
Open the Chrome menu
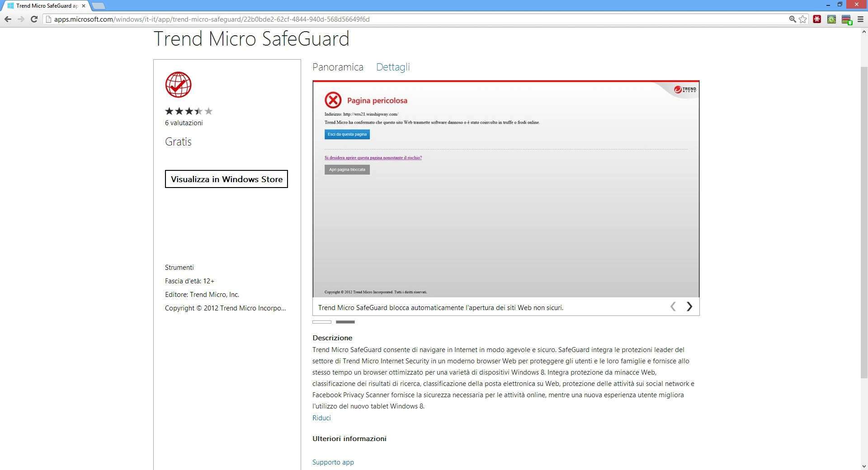[x=861, y=19]
